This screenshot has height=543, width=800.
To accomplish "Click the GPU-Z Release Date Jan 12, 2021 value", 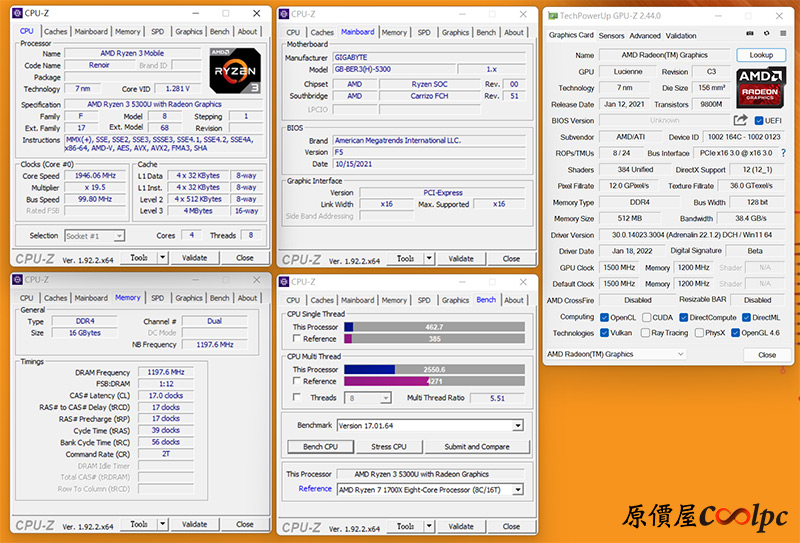I will pos(624,104).
